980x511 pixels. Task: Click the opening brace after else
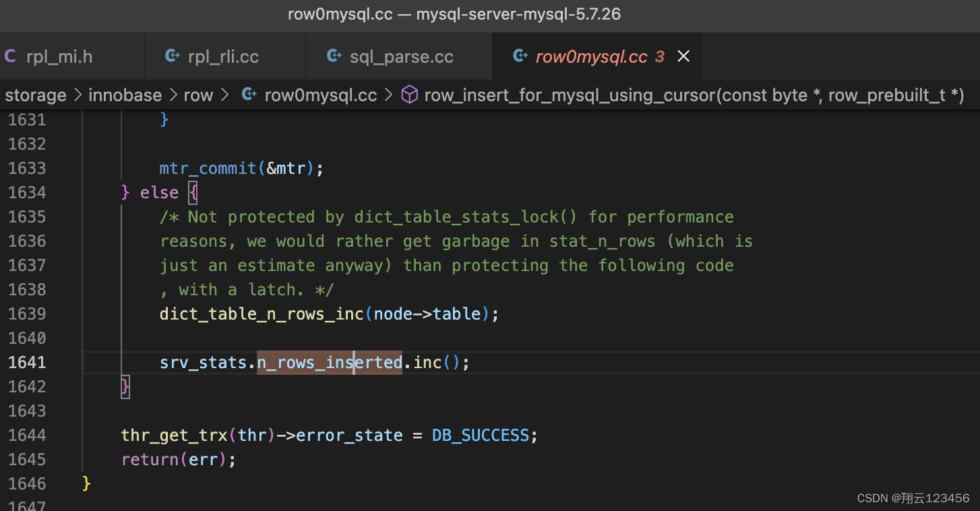coord(193,192)
